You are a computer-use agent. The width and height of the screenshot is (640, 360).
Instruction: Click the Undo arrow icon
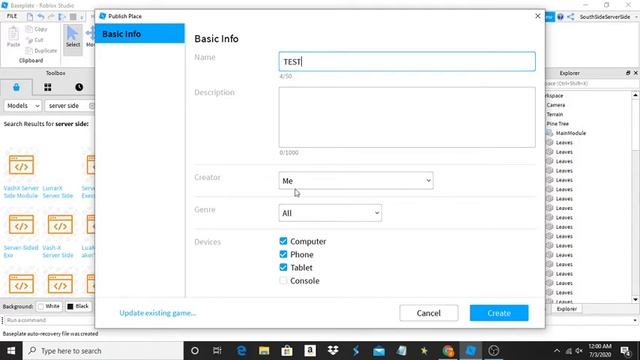point(41,17)
